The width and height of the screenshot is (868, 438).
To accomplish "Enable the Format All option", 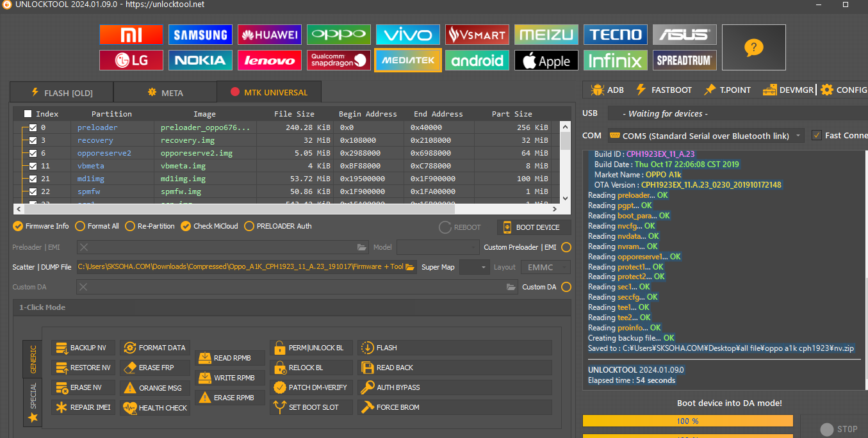I will pos(80,226).
